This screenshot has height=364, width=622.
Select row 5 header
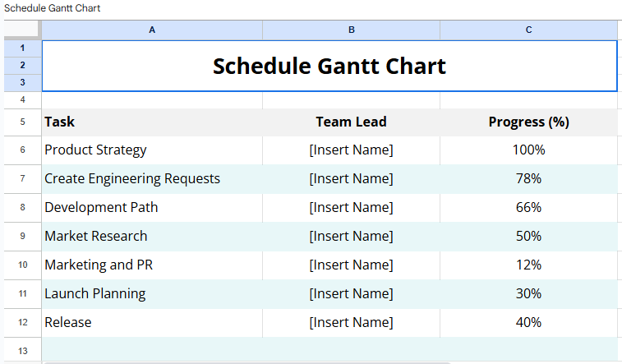click(x=22, y=122)
